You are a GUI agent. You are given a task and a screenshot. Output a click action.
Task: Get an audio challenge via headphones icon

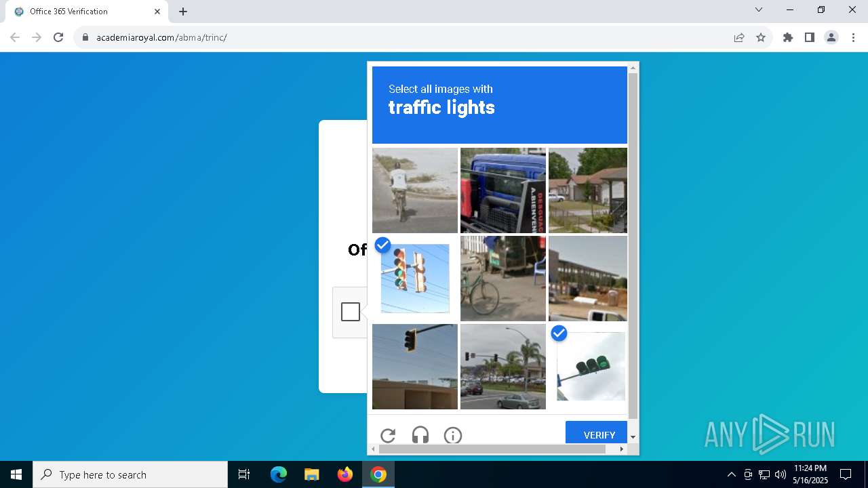pyautogui.click(x=420, y=435)
